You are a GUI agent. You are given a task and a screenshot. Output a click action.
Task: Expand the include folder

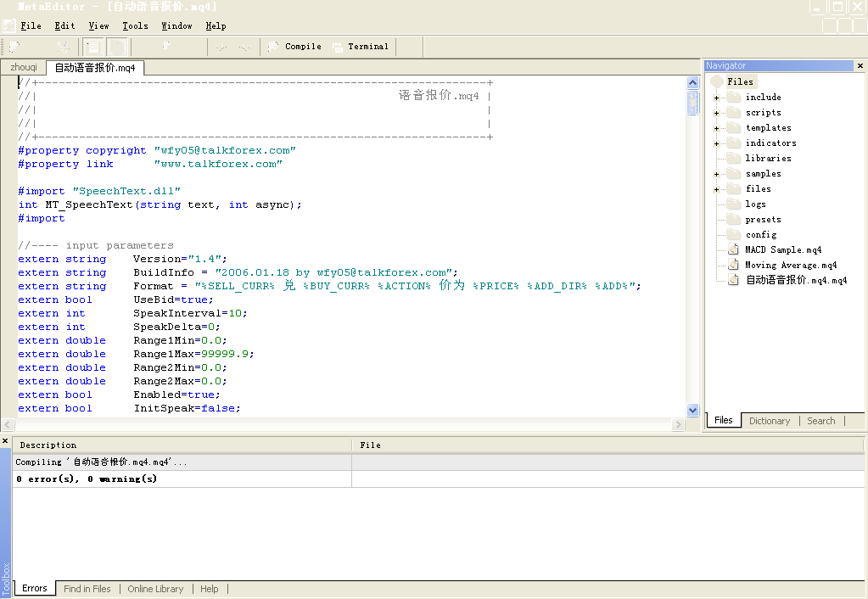[716, 98]
